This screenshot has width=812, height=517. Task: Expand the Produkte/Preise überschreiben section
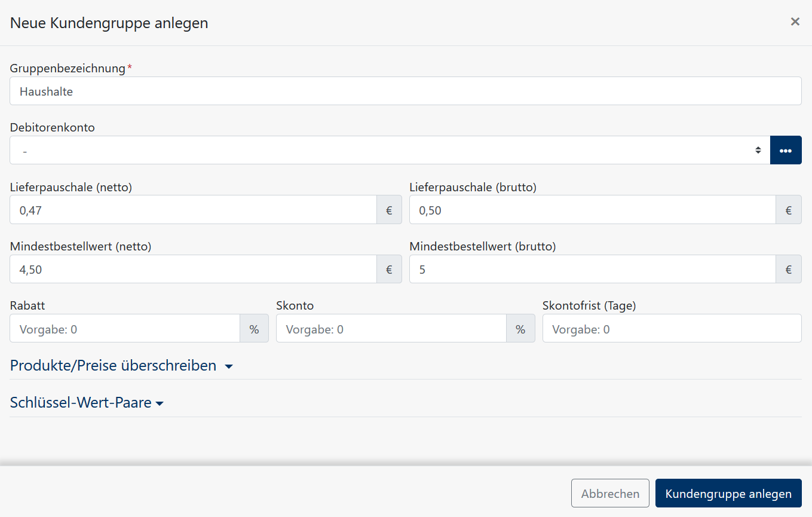click(x=121, y=366)
